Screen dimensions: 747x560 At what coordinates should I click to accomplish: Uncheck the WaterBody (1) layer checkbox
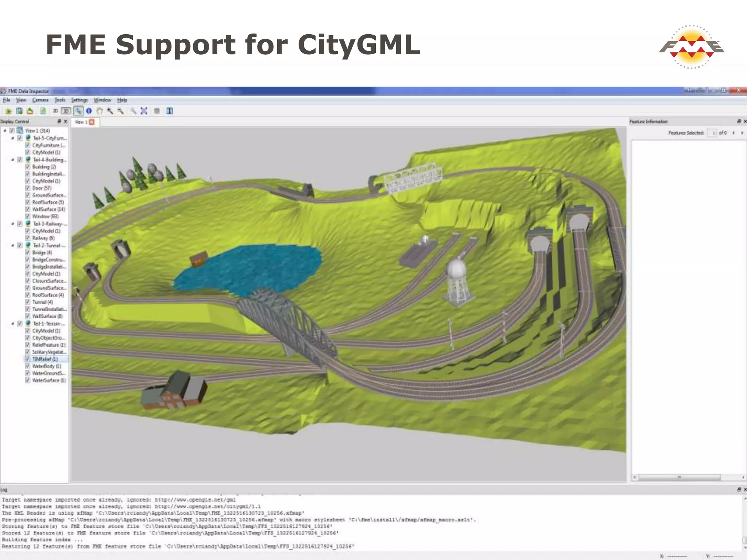pos(27,366)
